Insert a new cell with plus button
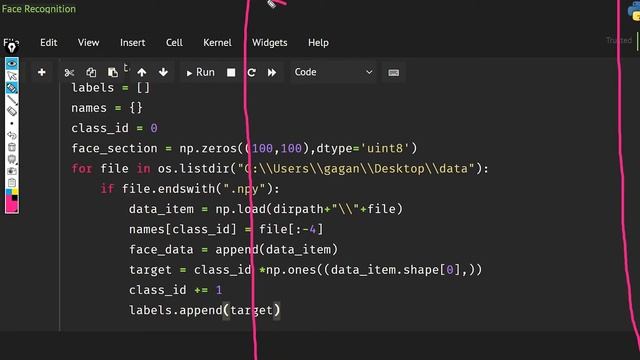Viewport: 640px width, 360px height. tap(41, 72)
